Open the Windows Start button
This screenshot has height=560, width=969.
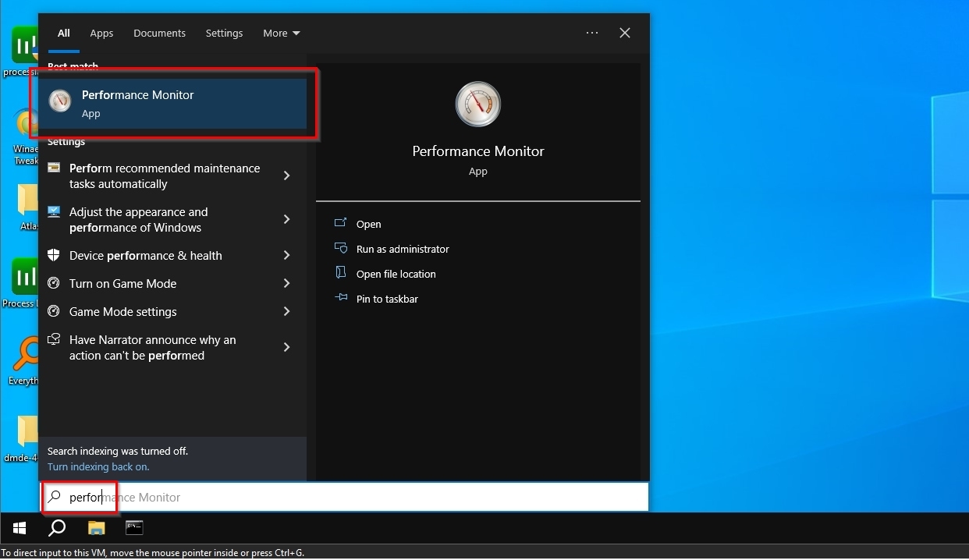(20, 528)
